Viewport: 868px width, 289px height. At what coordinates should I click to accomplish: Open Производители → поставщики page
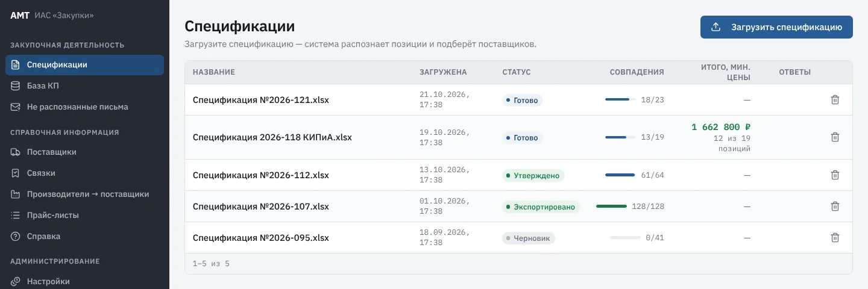pyautogui.click(x=84, y=194)
